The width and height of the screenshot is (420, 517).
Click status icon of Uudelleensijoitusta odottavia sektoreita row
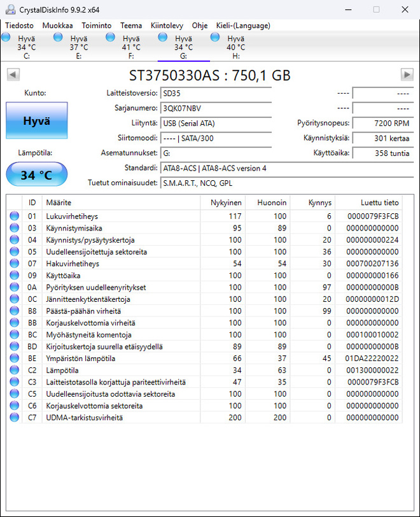coord(15,393)
